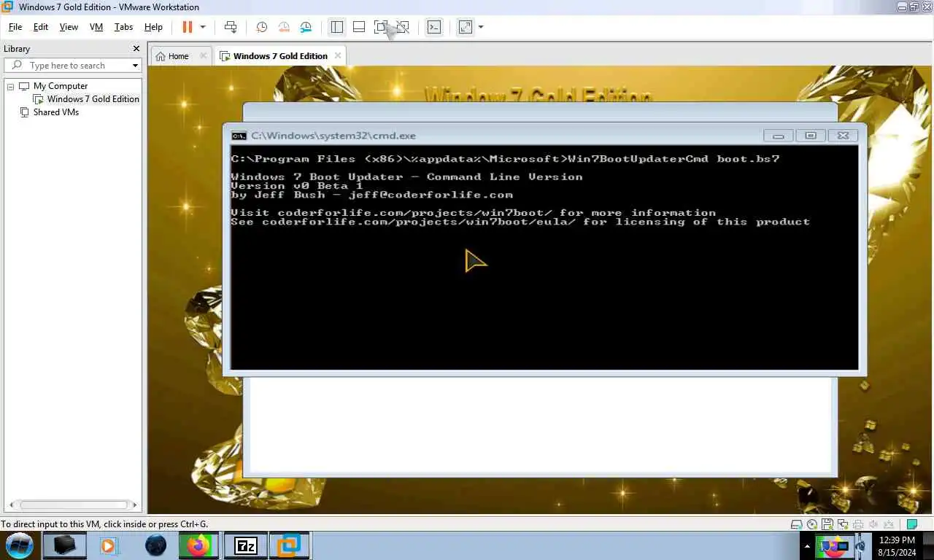Screen dimensions: 934x560
Task: Show hidden system tray icons arrow
Action: [x=807, y=545]
